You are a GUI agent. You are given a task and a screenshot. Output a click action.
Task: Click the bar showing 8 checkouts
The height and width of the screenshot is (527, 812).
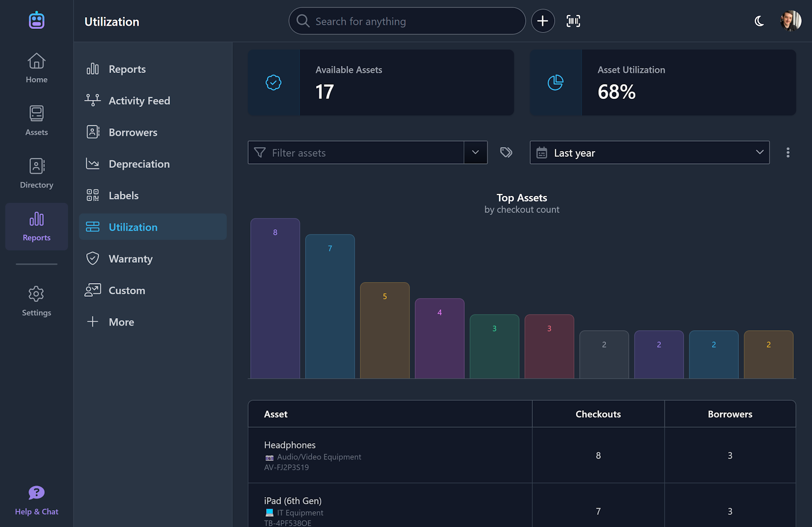(x=275, y=298)
